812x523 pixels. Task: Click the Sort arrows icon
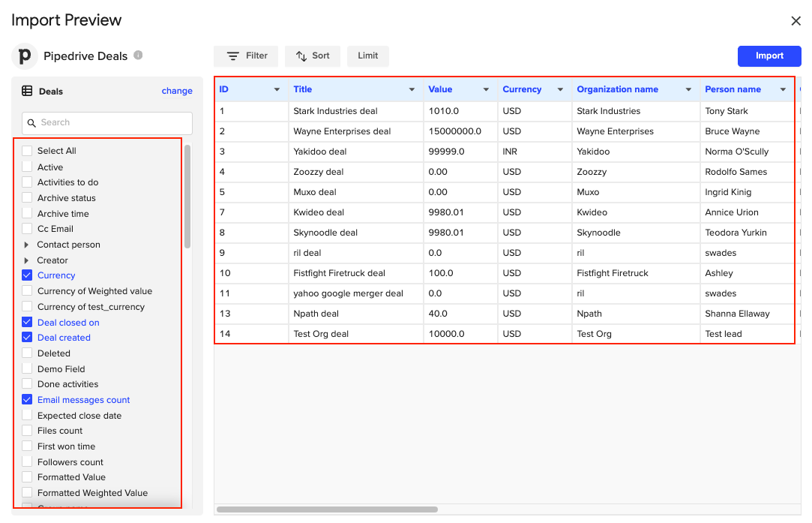click(299, 56)
